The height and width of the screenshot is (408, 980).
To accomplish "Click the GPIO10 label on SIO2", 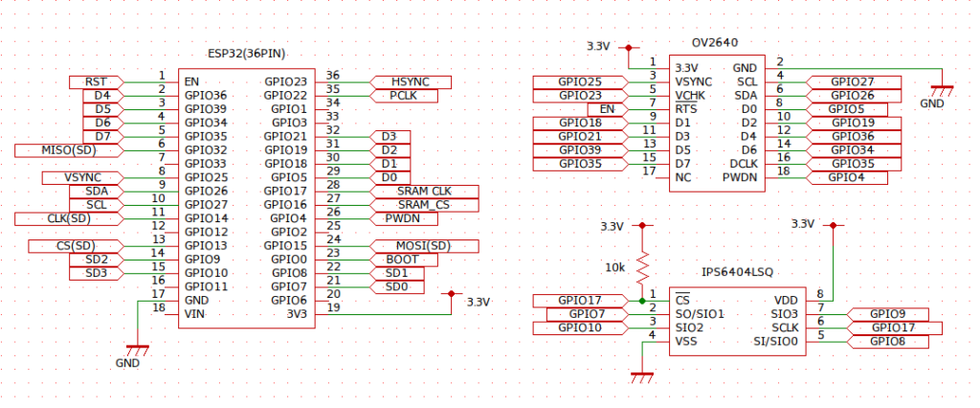I will click(579, 329).
